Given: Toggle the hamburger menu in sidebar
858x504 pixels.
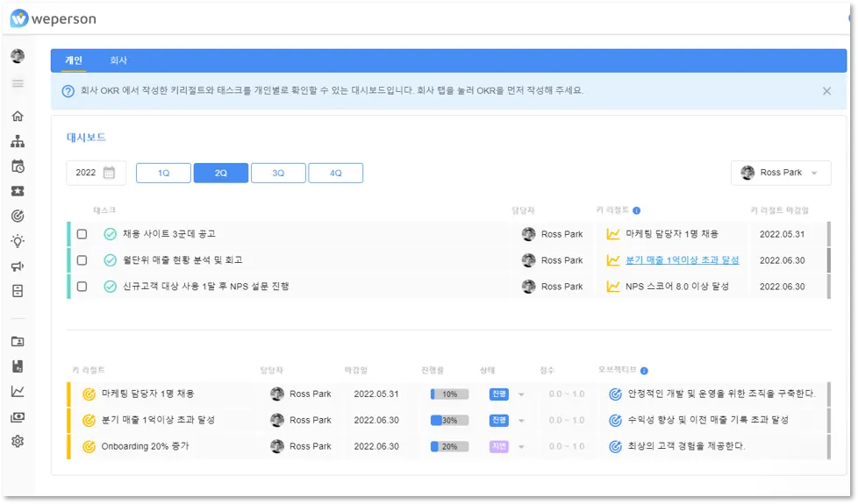Looking at the screenshot, I should 18,83.
